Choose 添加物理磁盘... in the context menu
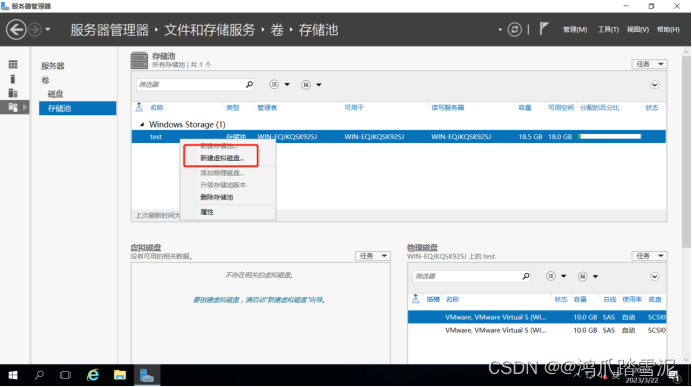The image size is (692, 387). (x=222, y=173)
